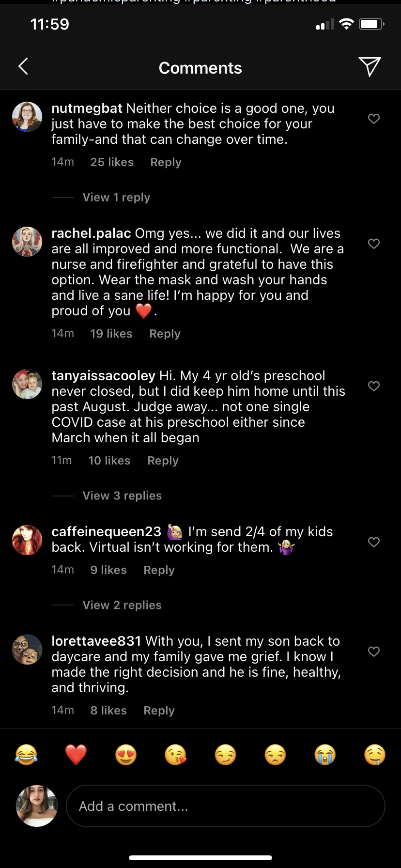The height and width of the screenshot is (868, 401).
Task: Reply to rachel.palac's comment
Action: [165, 334]
